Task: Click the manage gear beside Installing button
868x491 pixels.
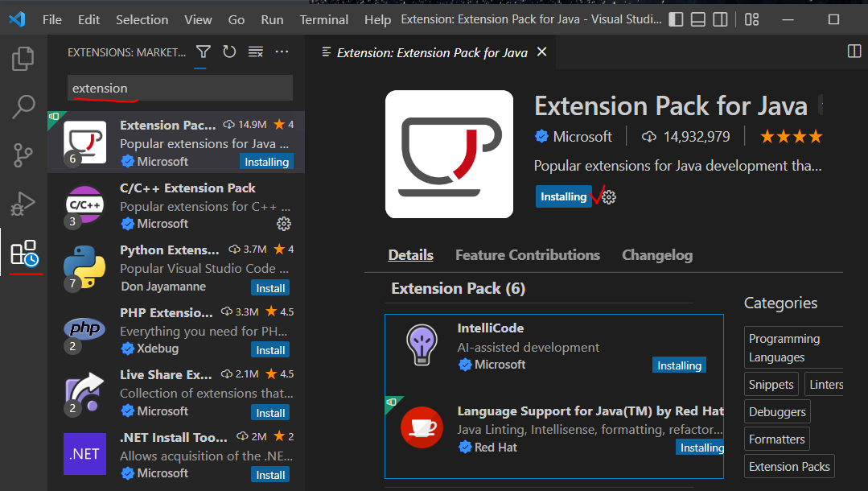Action: point(609,197)
